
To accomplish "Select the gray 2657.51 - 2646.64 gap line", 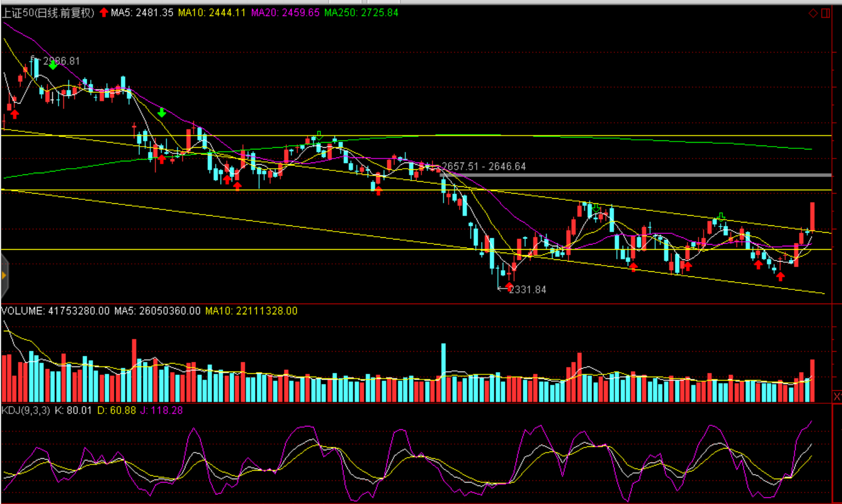I will click(x=635, y=175).
